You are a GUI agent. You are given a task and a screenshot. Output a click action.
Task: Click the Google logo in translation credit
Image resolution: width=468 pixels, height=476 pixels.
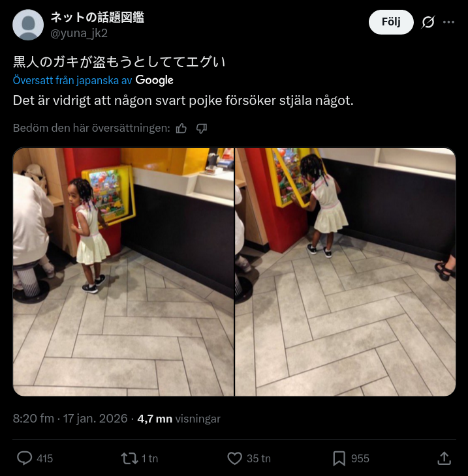(155, 80)
